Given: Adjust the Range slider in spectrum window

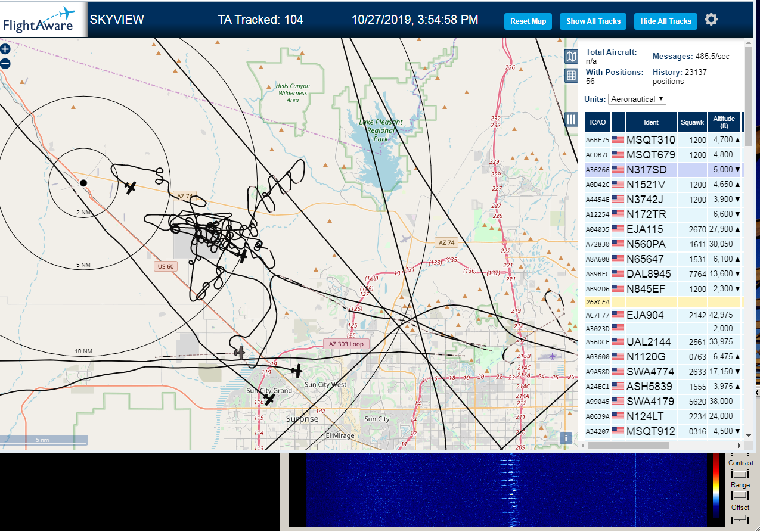Looking at the screenshot, I should pyautogui.click(x=740, y=496).
